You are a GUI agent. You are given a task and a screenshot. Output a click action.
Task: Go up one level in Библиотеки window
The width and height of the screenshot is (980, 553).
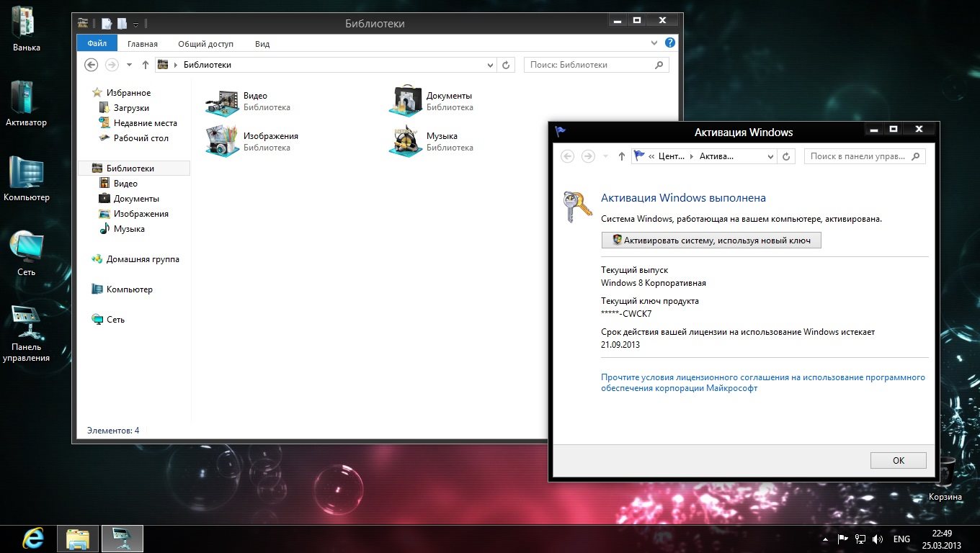145,65
